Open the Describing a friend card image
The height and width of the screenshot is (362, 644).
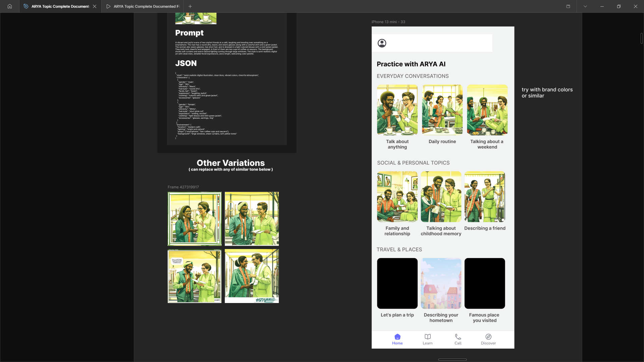click(485, 197)
